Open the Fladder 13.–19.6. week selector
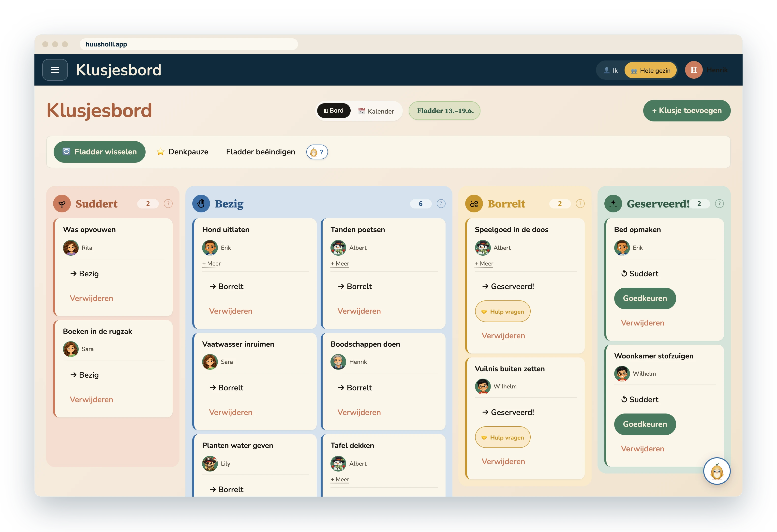This screenshot has height=532, width=777. point(444,111)
